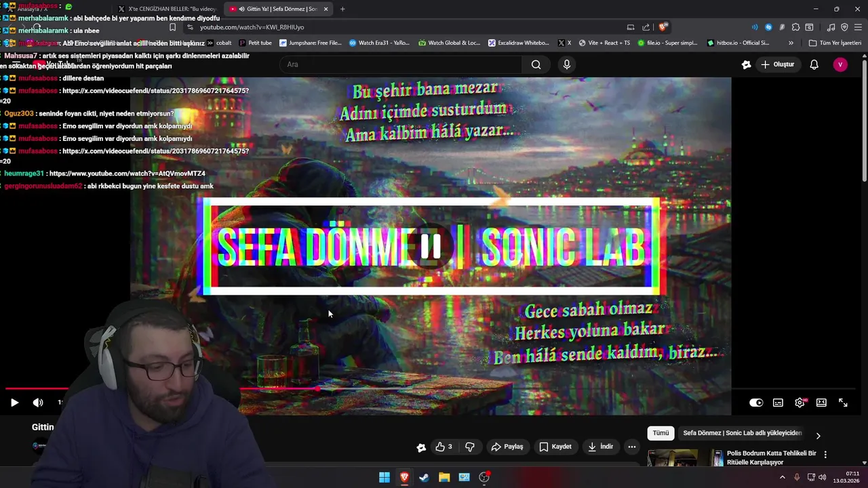Open the Watch Era31 bookmark
The image size is (868, 488).
[379, 43]
